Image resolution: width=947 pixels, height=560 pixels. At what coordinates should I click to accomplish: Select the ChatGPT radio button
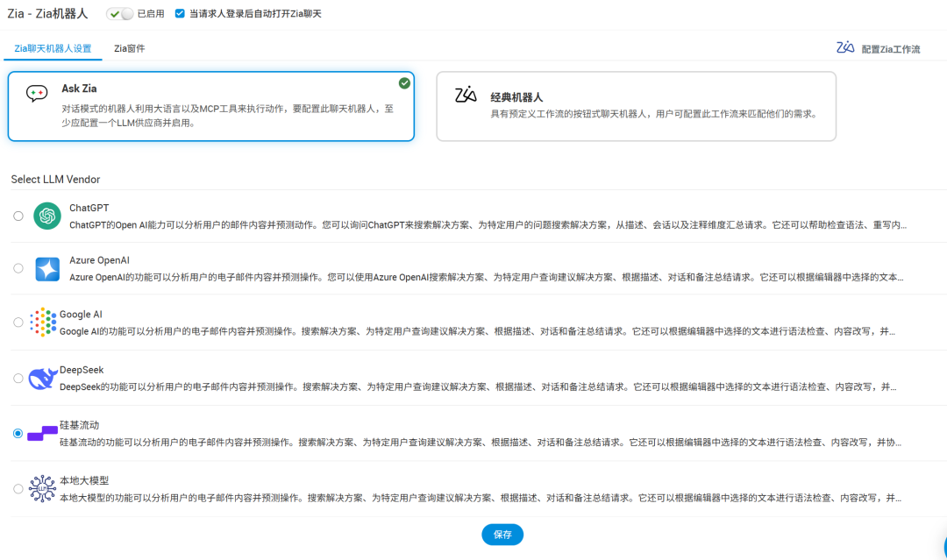click(18, 216)
